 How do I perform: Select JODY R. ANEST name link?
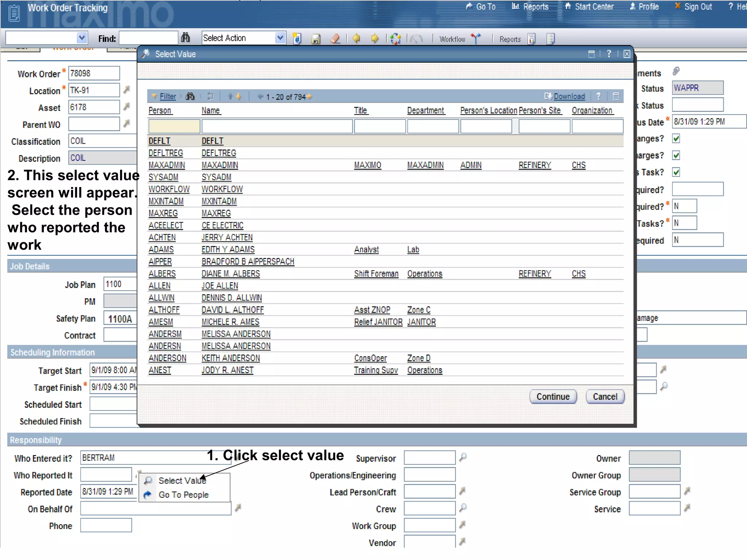pos(228,370)
